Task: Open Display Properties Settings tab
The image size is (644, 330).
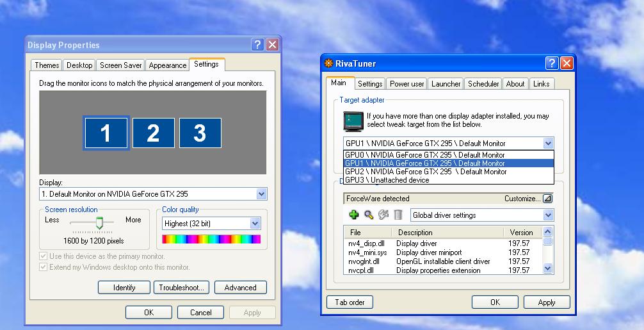Action: coord(207,64)
